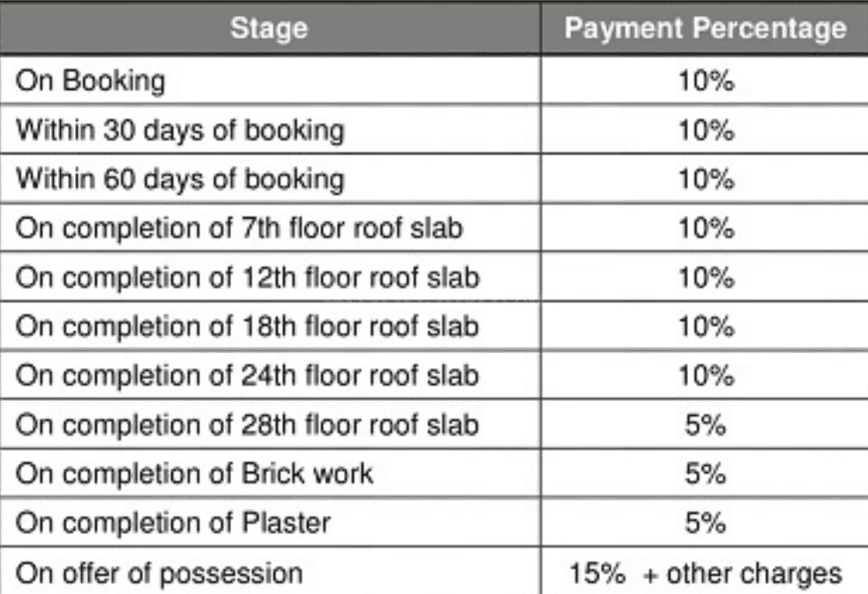868x594 pixels.
Task: Click the 5% value for Plaster
Action: click(705, 523)
